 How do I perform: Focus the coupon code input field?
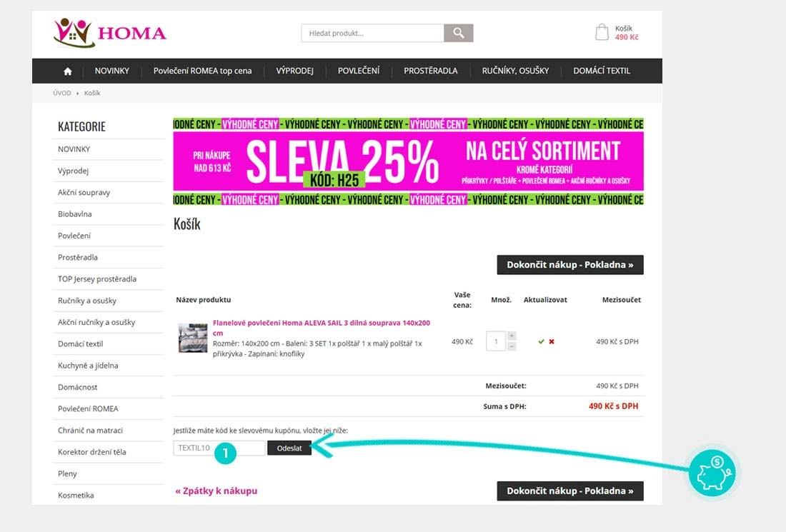(x=219, y=448)
